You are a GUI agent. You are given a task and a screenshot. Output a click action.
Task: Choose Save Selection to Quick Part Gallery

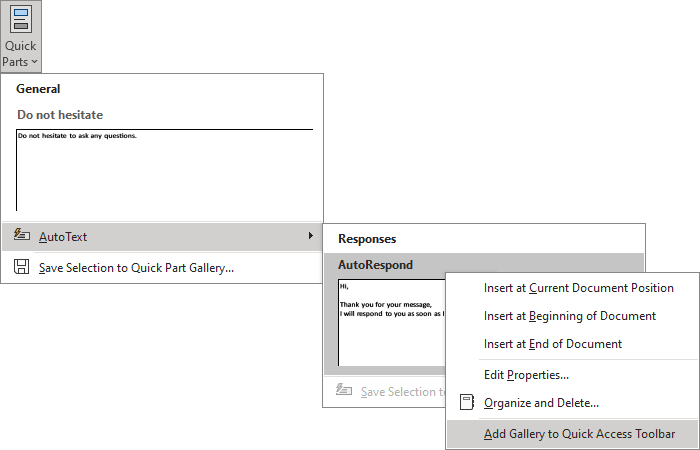(x=162, y=267)
